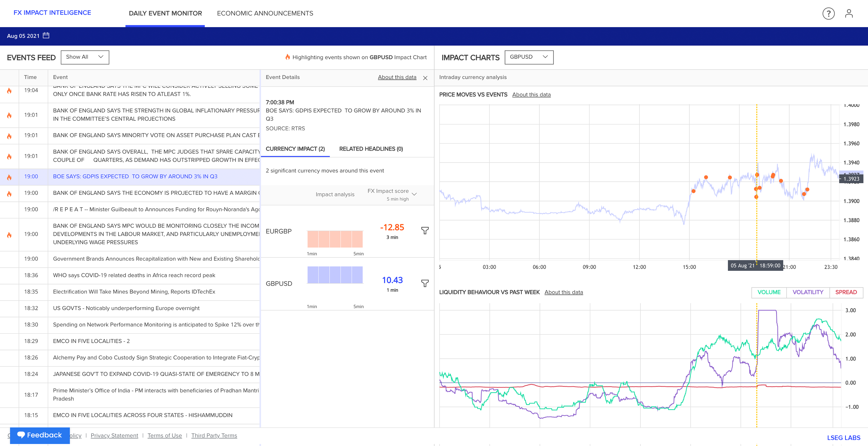The width and height of the screenshot is (868, 446).
Task: Click flame icon on 19:04 event row
Action: [10, 91]
